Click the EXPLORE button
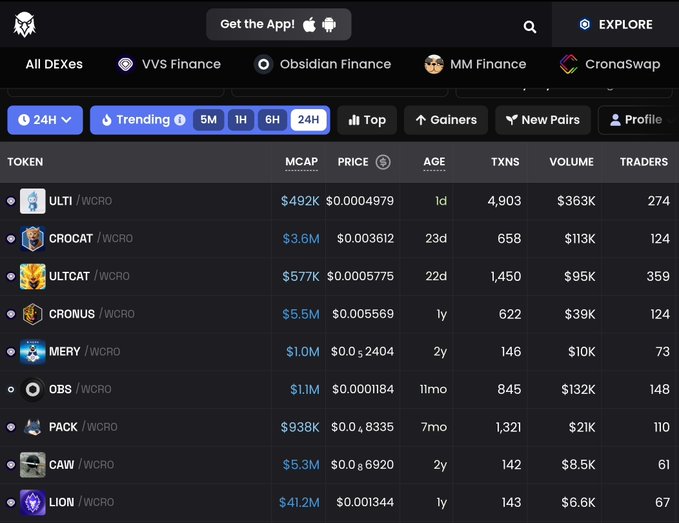 (x=615, y=24)
